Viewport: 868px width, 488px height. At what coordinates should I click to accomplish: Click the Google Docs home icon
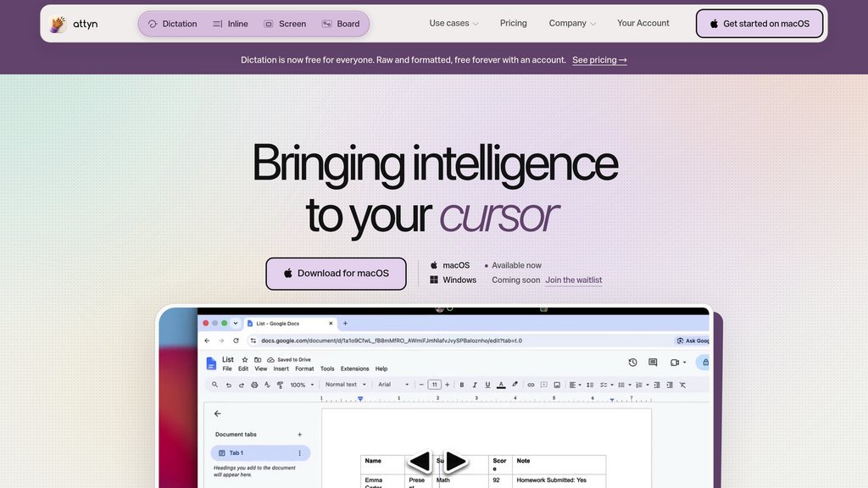[x=211, y=363]
